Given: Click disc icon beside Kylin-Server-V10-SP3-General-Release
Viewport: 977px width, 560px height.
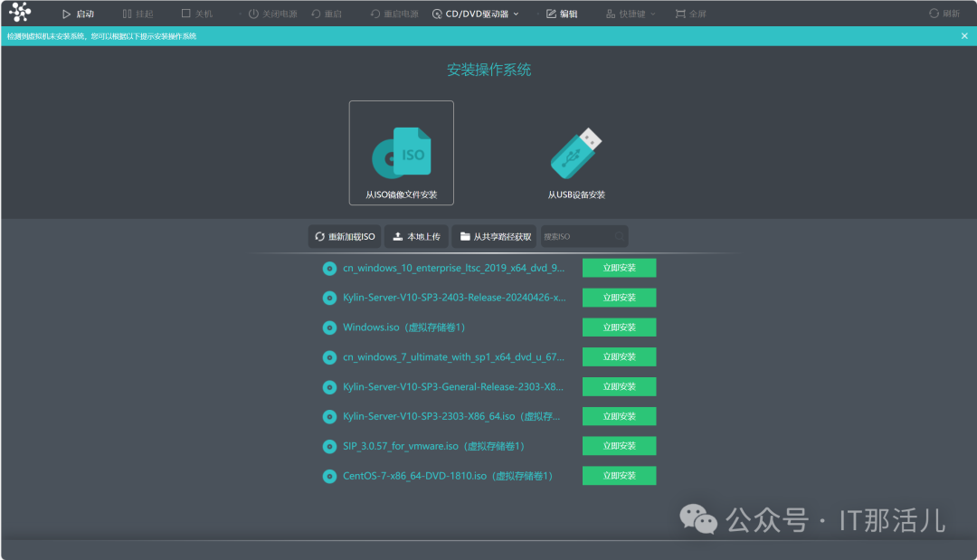Looking at the screenshot, I should pos(329,387).
